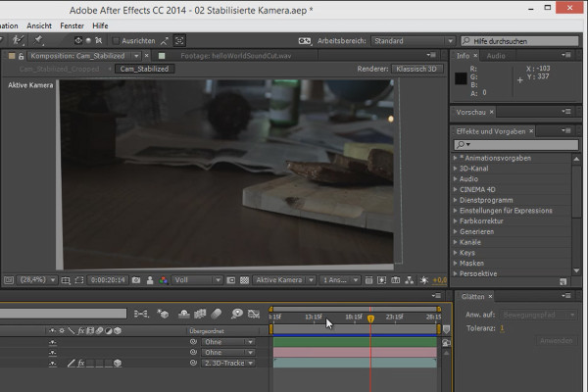Select the Vorschau panel tab
Image resolution: width=588 pixels, height=392 pixels.
[470, 112]
